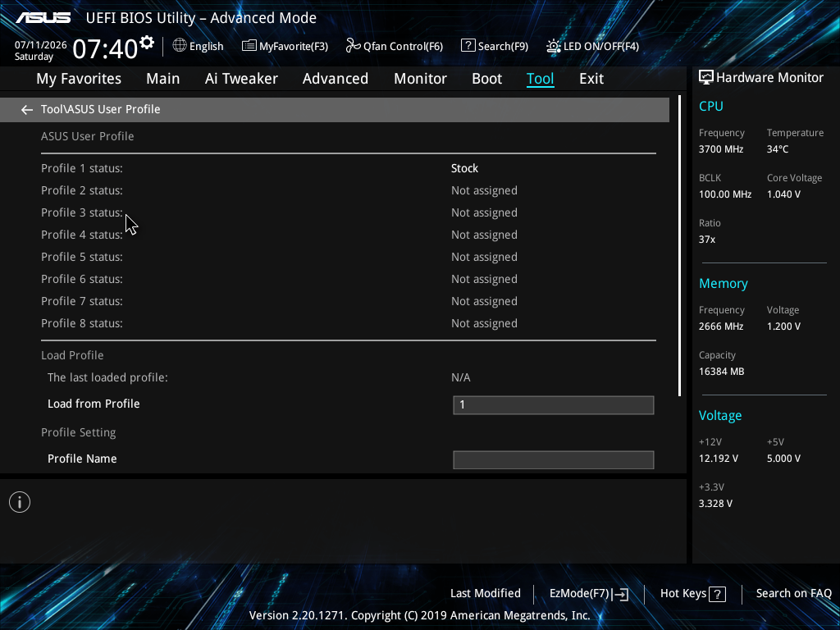Image resolution: width=840 pixels, height=630 pixels.
Task: Click Core Voltage 1.040 V value
Action: click(x=783, y=194)
